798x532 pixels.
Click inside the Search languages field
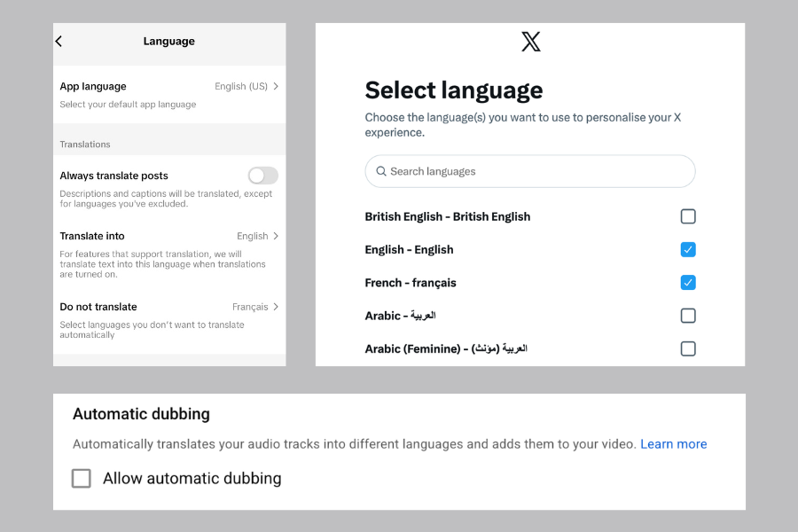[530, 171]
